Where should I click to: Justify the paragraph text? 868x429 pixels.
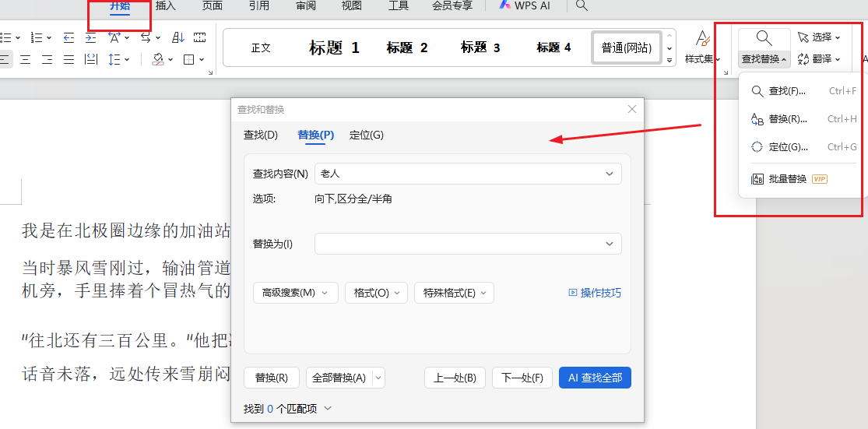[x=69, y=59]
